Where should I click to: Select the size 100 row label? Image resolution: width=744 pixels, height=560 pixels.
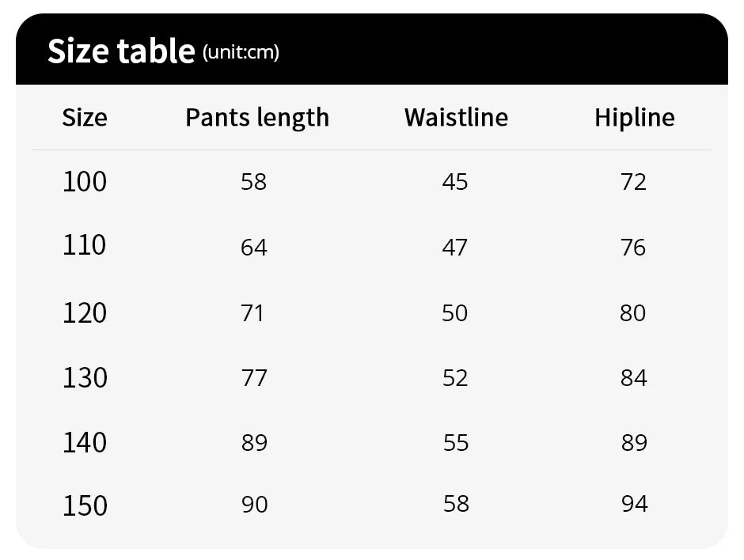[85, 182]
